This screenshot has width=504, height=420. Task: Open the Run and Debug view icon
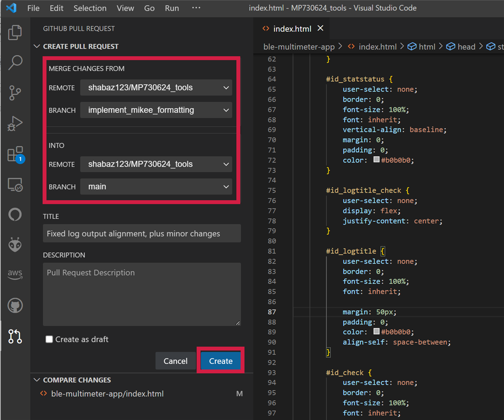[15, 123]
